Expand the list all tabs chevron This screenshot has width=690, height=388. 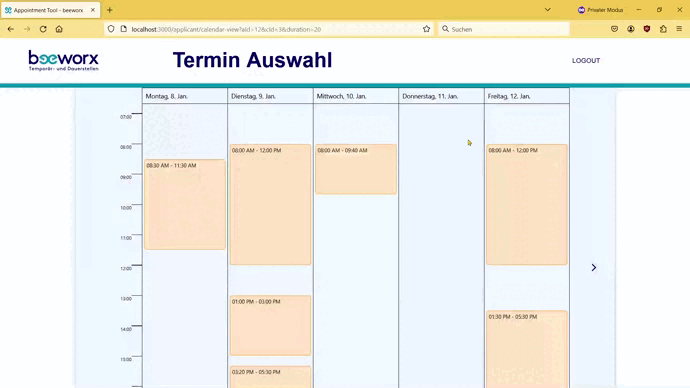[x=547, y=10]
